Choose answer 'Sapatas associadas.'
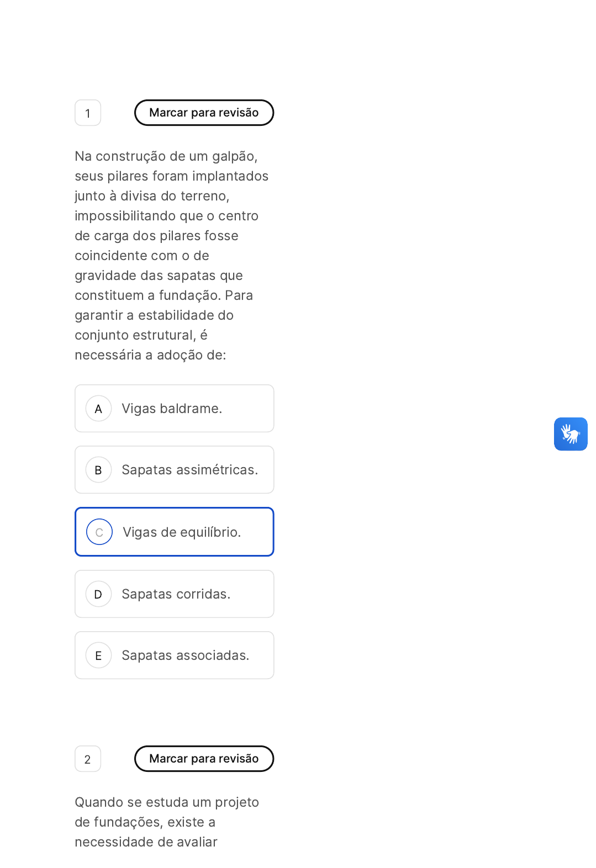The width and height of the screenshot is (596, 868). click(x=185, y=655)
